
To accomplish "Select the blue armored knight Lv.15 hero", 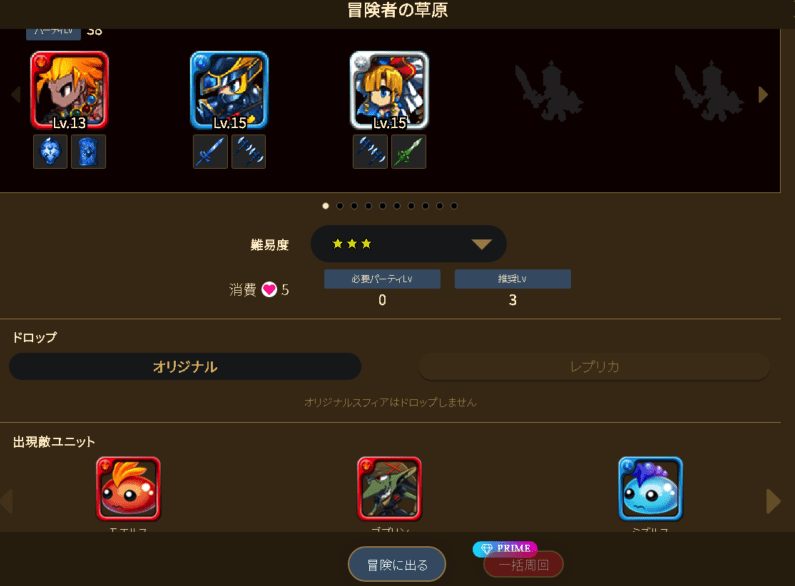I will [229, 90].
